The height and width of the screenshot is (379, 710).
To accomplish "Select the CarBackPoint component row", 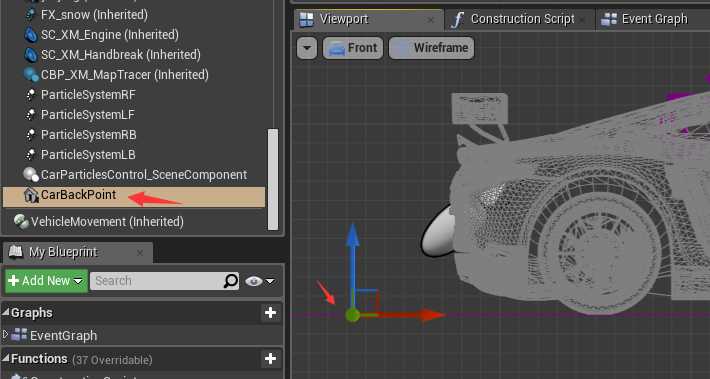I will pyautogui.click(x=134, y=197).
